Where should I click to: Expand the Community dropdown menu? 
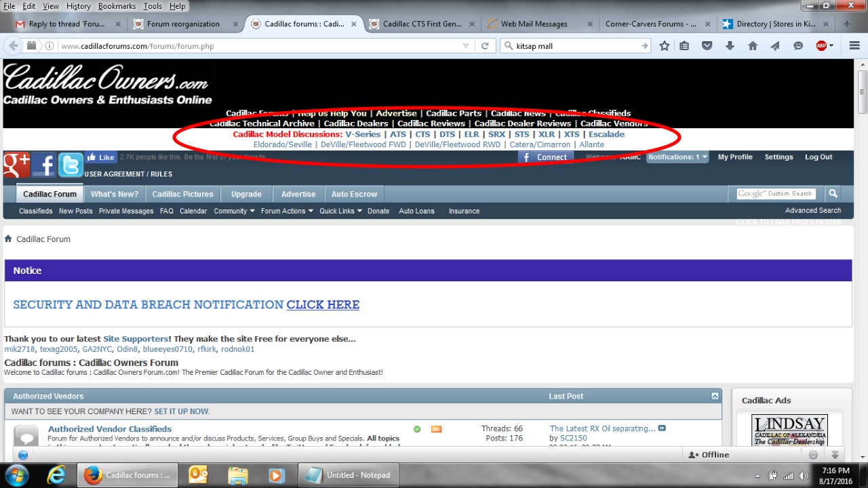point(234,211)
